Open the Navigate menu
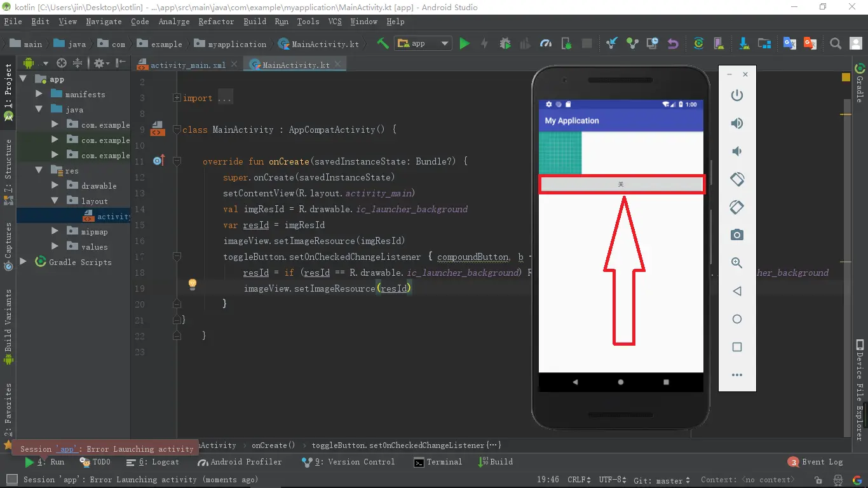 pyautogui.click(x=104, y=21)
